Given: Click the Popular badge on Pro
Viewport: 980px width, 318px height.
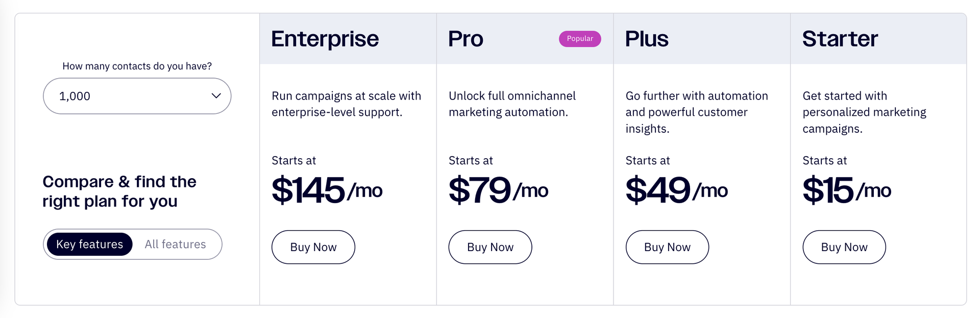Looking at the screenshot, I should coord(580,39).
